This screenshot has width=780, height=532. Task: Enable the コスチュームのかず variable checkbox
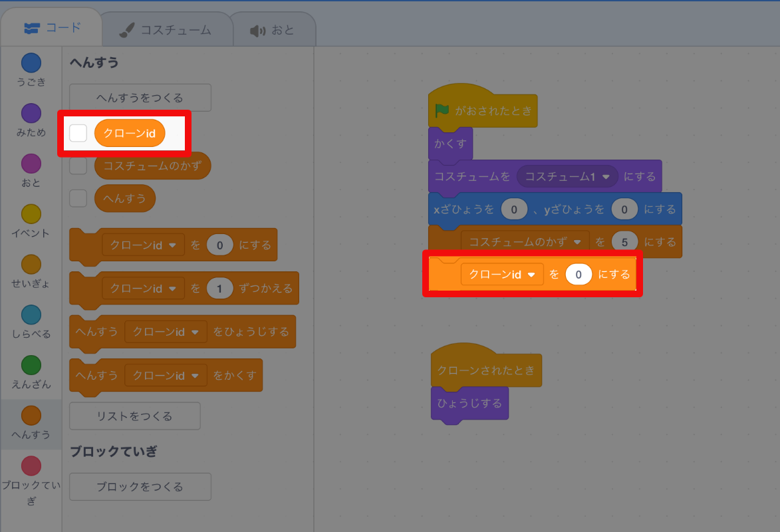(78, 166)
